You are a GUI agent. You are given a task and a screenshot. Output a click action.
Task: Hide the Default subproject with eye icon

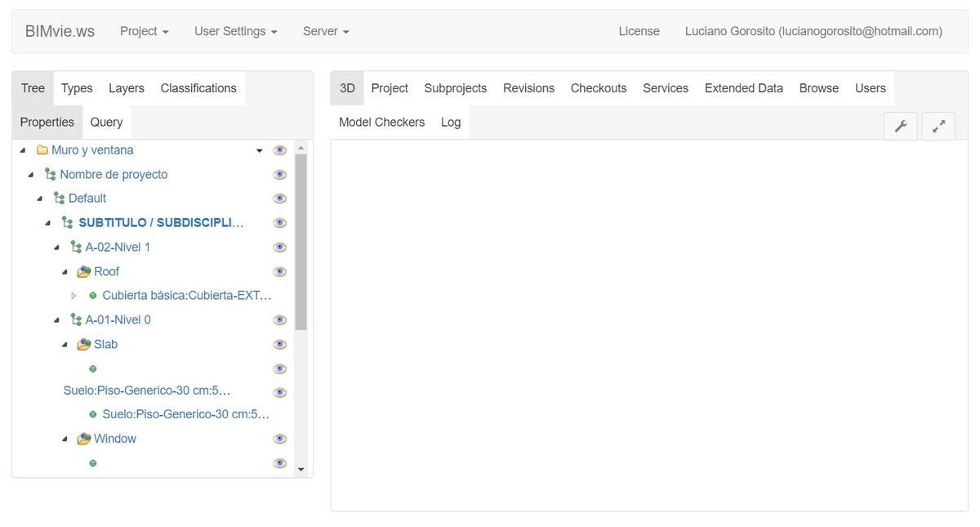coord(279,199)
